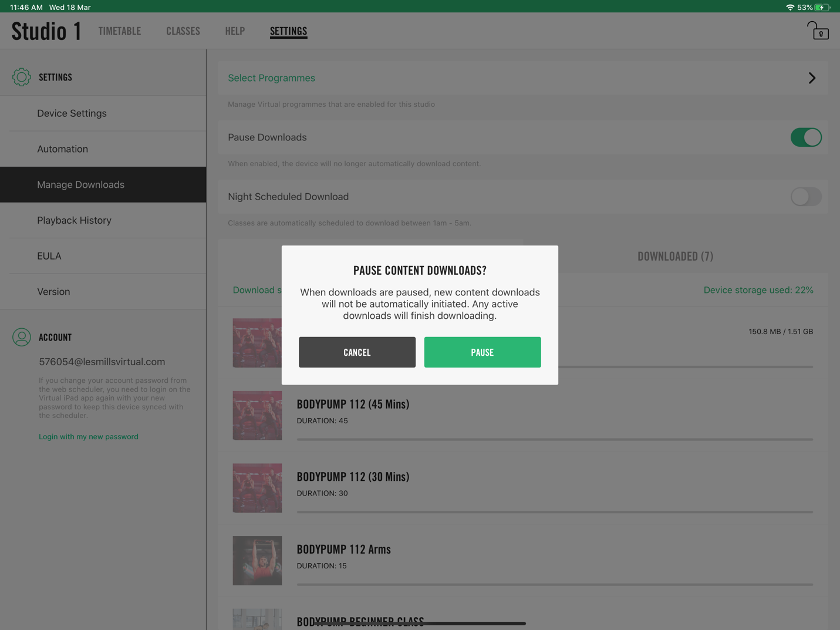Screen dimensions: 840x630
Task: Enable Night Scheduled Download switch
Action: pyautogui.click(x=806, y=197)
